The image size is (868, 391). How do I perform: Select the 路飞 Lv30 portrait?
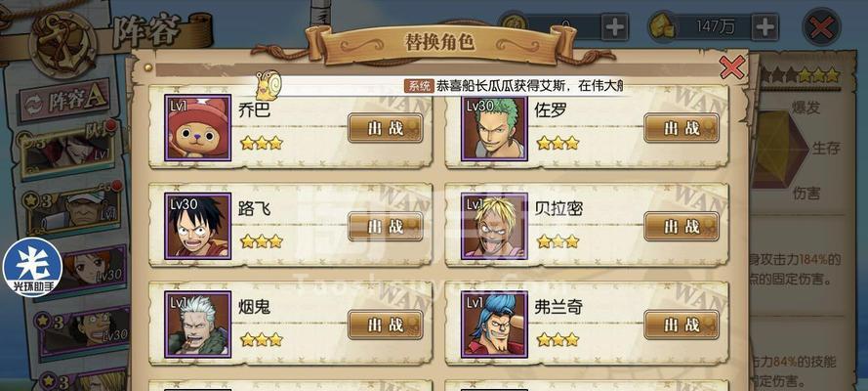[x=197, y=226]
